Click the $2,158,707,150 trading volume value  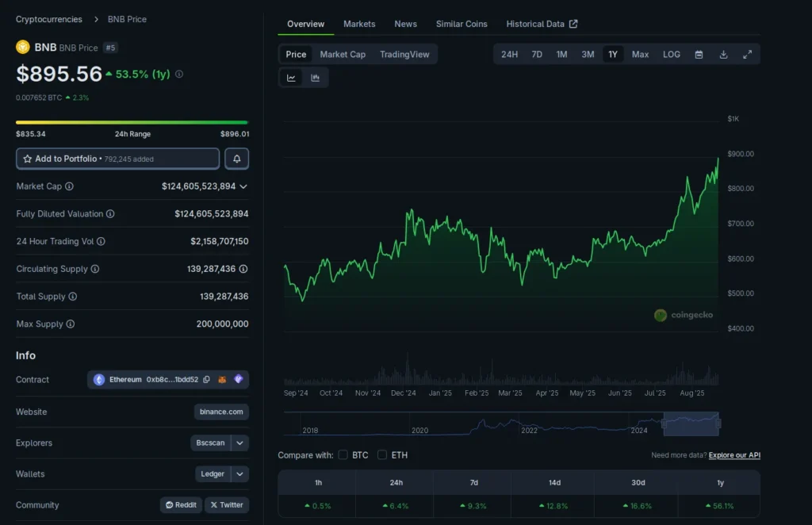tap(220, 241)
